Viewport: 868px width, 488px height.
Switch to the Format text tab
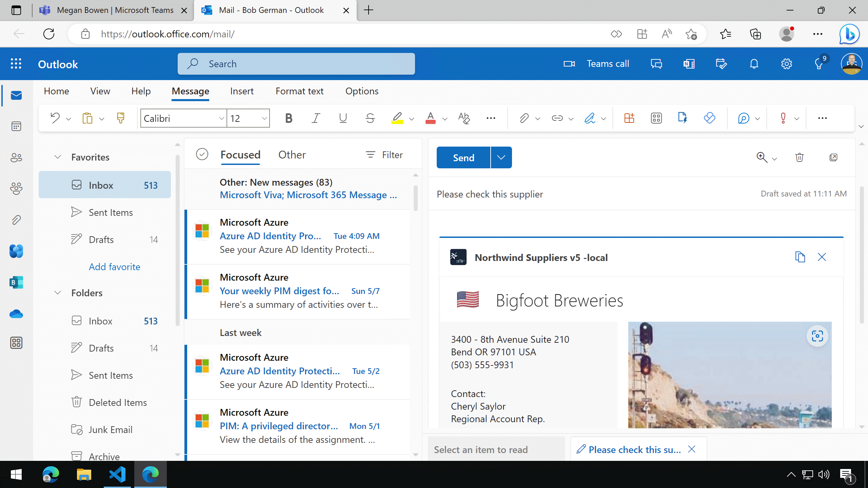tap(299, 91)
